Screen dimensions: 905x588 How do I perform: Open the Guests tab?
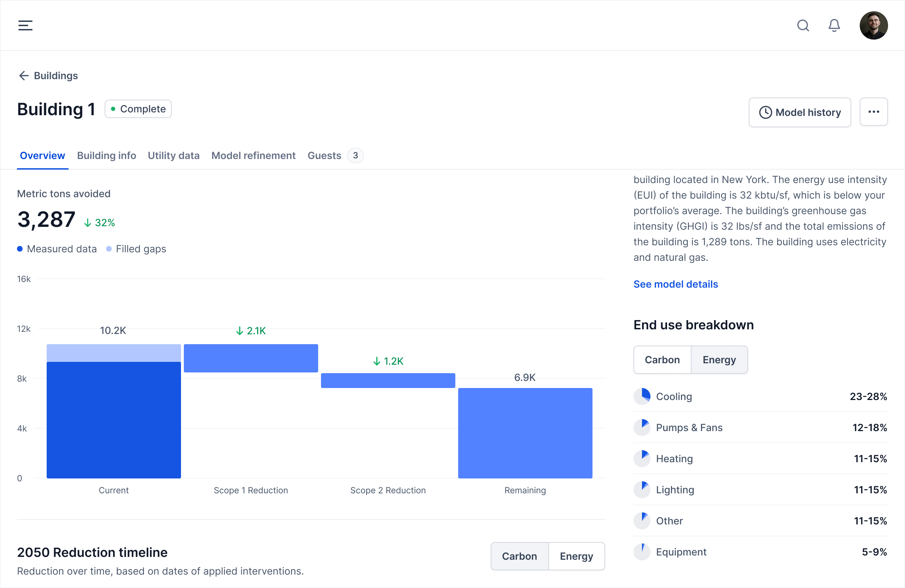click(325, 155)
